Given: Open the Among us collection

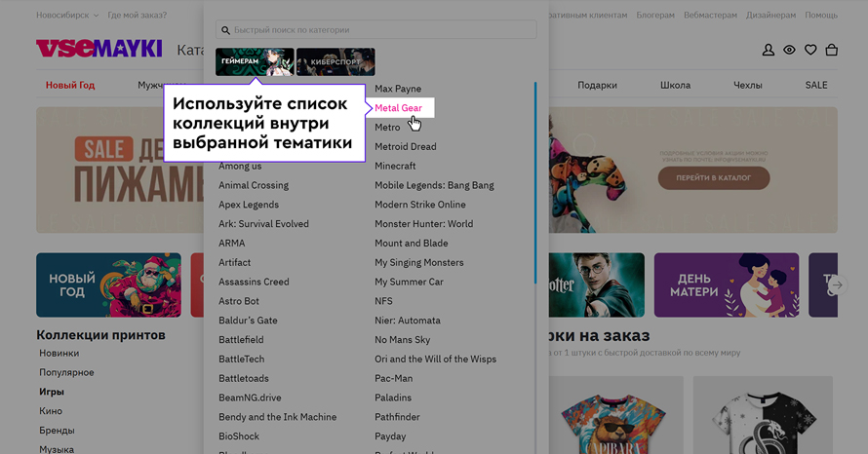Looking at the screenshot, I should [240, 166].
